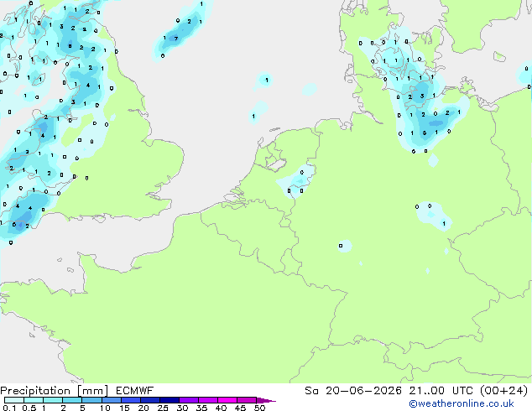Viewport: 532px width, 411px height.
Task: Click the 'Precipitation [mm]' title text
Action: [x=54, y=391]
